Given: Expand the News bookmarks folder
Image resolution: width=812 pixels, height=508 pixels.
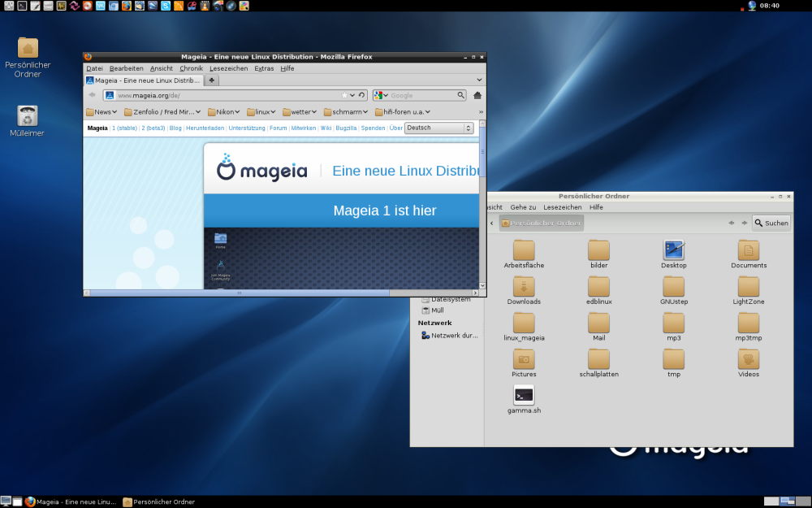Looking at the screenshot, I should tap(101, 112).
